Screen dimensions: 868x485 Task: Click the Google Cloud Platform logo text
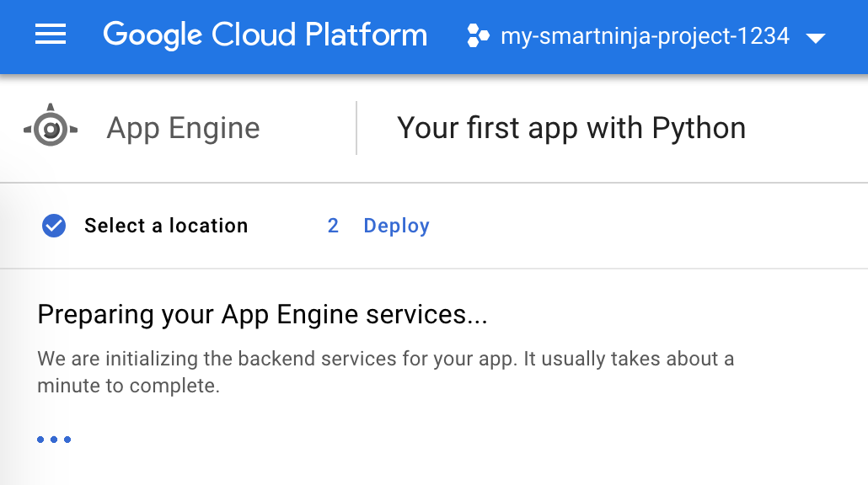[265, 35]
